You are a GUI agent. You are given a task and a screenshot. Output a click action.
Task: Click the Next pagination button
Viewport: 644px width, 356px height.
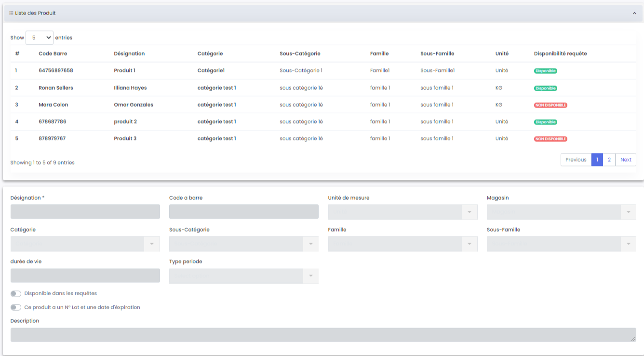[x=626, y=160]
